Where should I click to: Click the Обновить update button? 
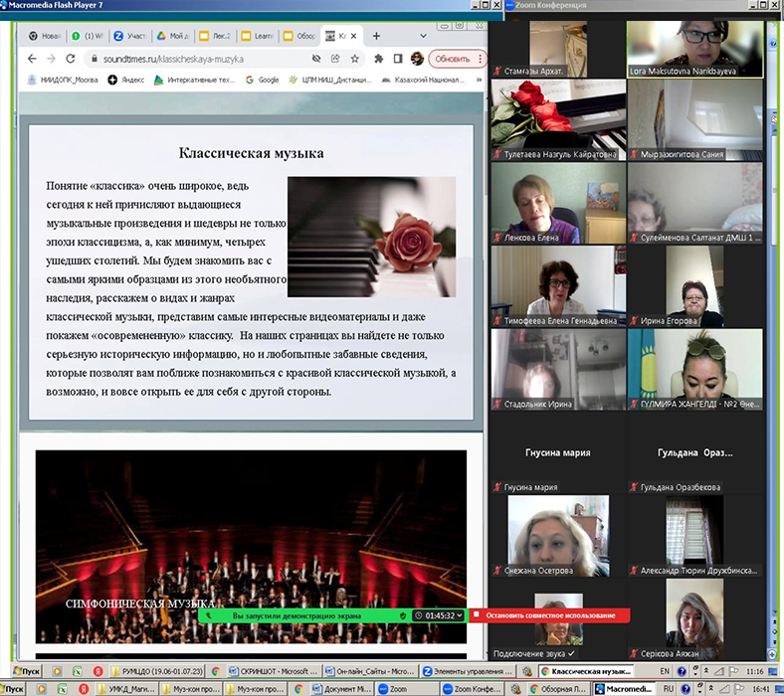coord(453,59)
